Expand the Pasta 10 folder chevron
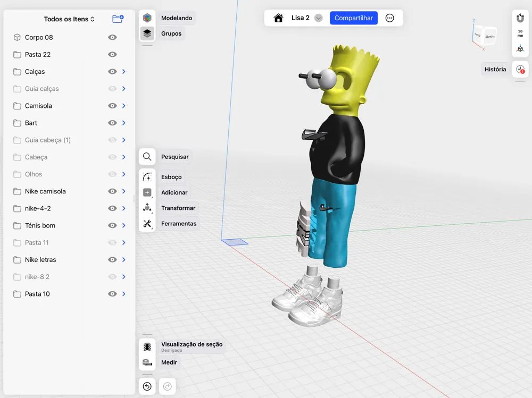The width and height of the screenshot is (532, 398). click(x=124, y=293)
